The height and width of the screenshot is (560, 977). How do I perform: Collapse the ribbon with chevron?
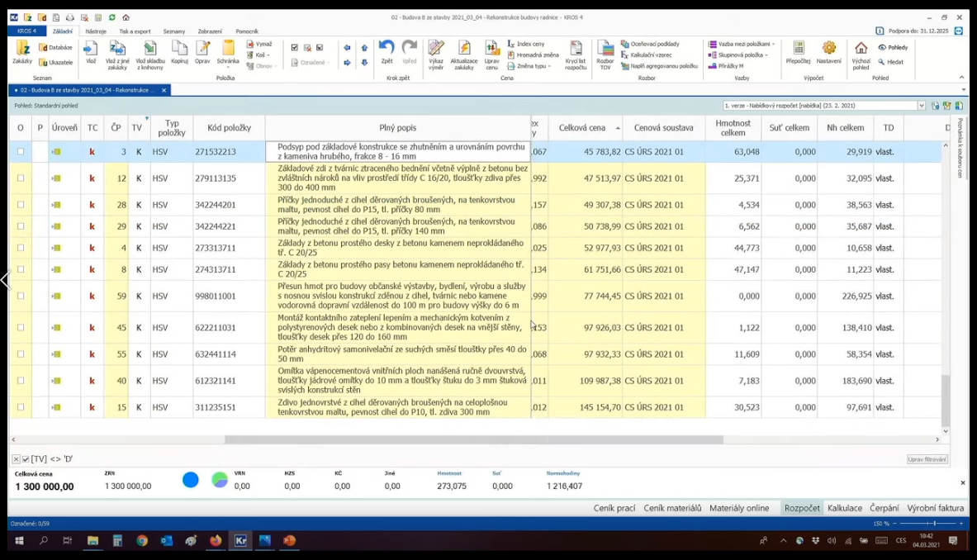click(x=962, y=78)
